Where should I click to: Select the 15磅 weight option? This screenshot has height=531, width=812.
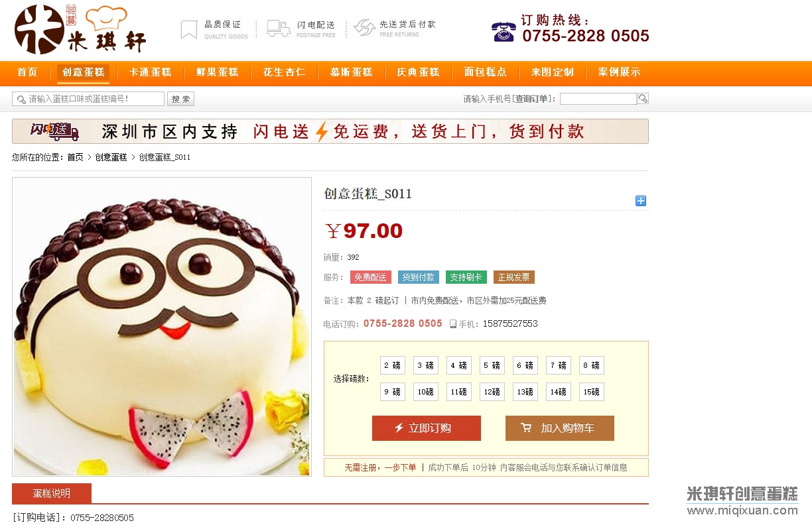592,392
